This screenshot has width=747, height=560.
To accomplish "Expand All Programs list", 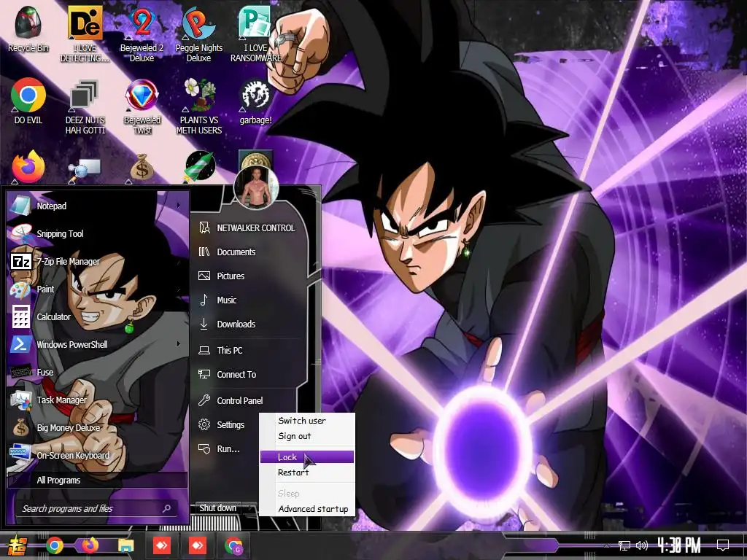I will click(98, 480).
